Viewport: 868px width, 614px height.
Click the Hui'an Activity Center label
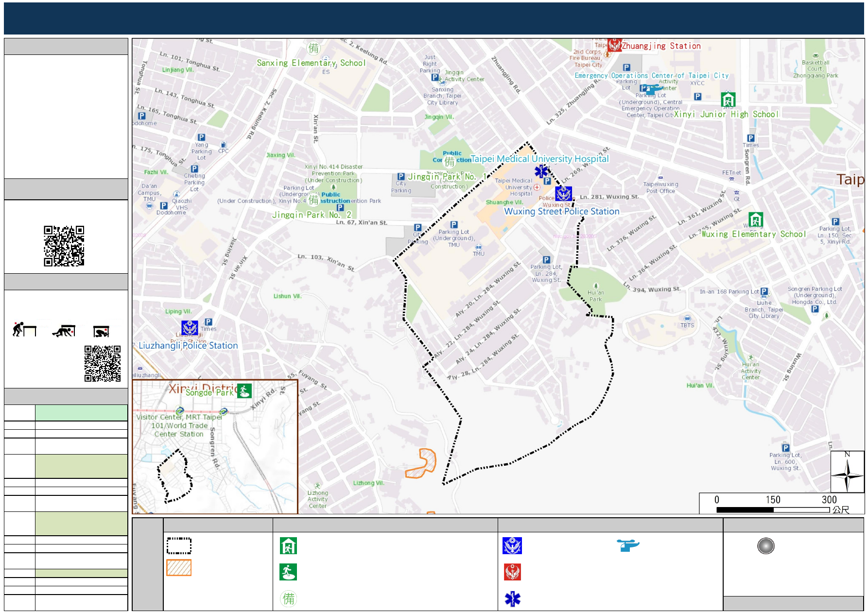coord(750,370)
